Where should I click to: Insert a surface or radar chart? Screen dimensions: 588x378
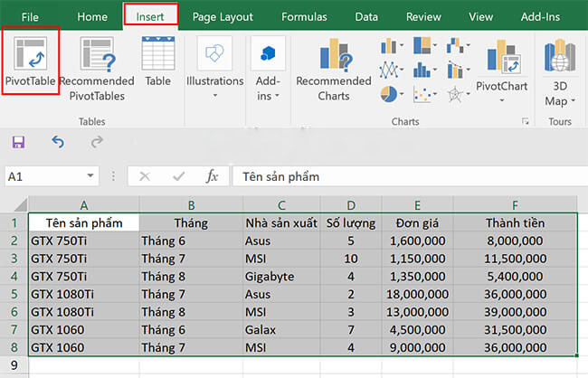point(458,94)
